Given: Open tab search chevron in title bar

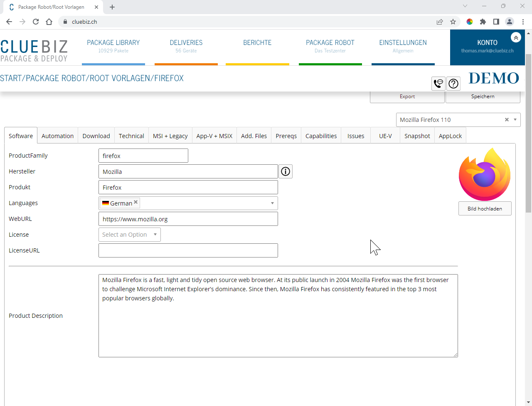Looking at the screenshot, I should coord(465,6).
